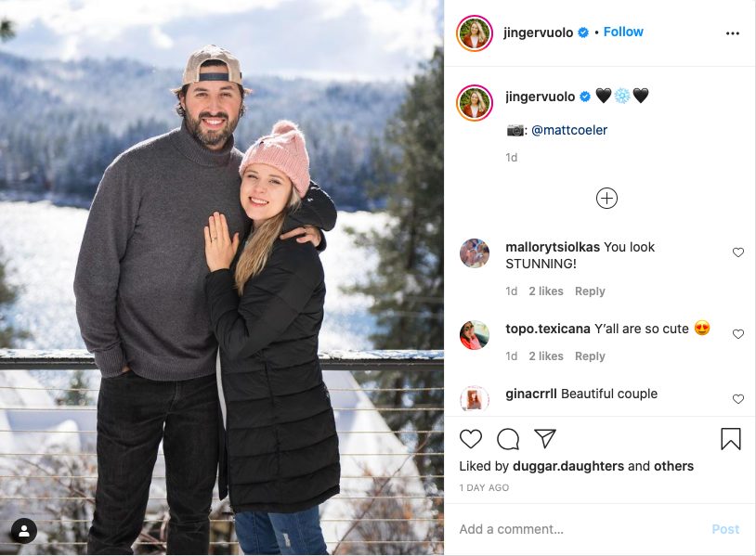Like topo.texicana's comment
This screenshot has width=756, height=556.
pos(738,334)
